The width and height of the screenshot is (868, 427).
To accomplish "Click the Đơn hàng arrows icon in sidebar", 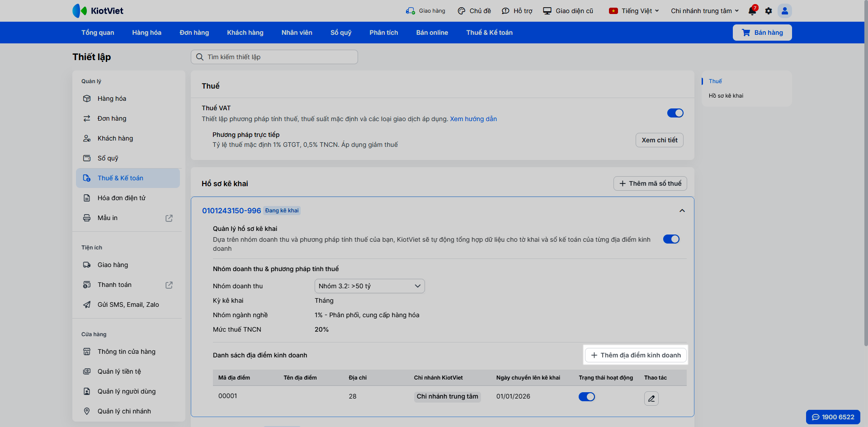I will coord(87,118).
